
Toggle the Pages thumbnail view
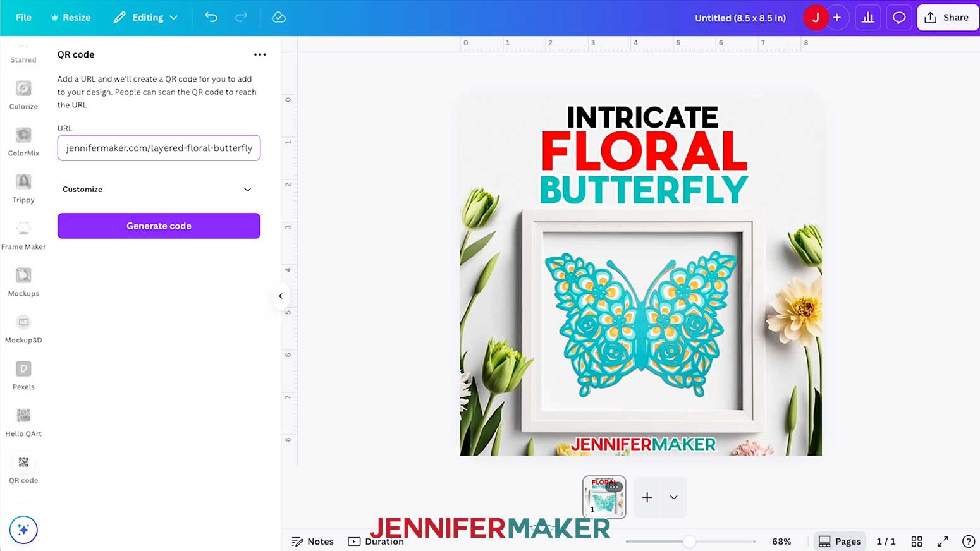click(840, 542)
